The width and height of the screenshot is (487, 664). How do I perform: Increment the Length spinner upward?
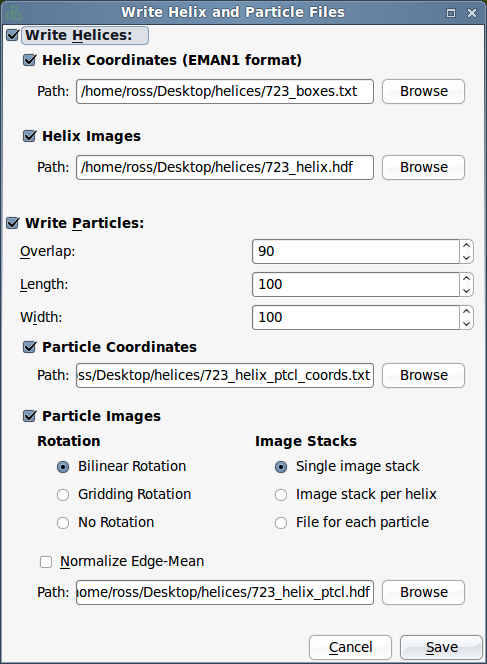coord(466,279)
